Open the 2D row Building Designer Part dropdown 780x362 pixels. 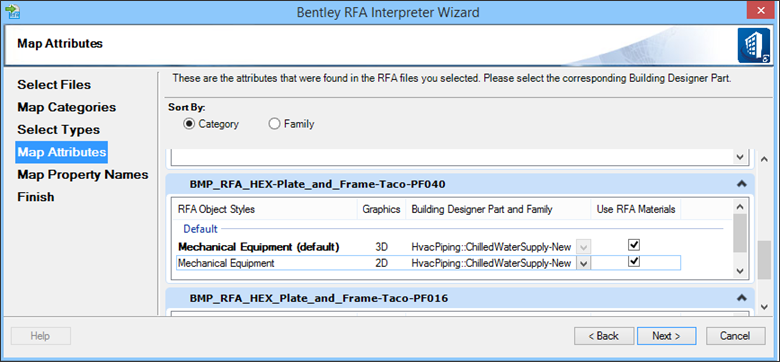(x=584, y=264)
